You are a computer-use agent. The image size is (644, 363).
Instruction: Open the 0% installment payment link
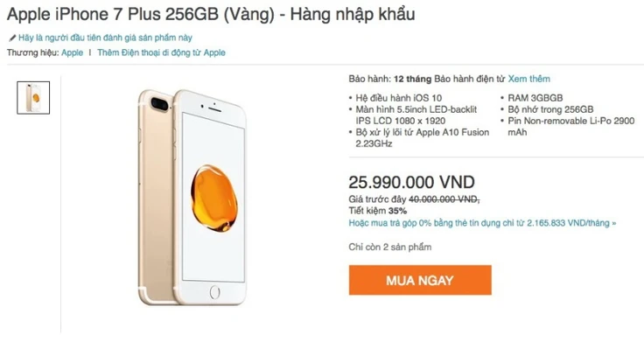pos(482,223)
